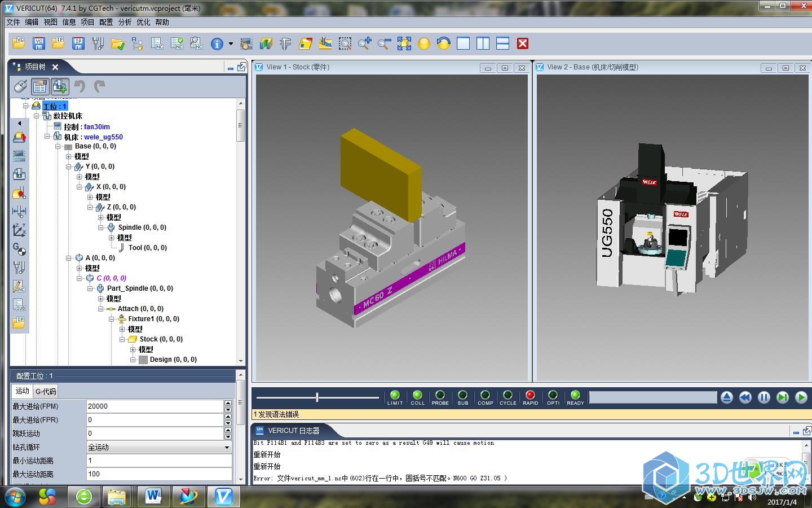This screenshot has height=508, width=812.
Task: Close the 项目树 panel tab
Action: point(55,67)
